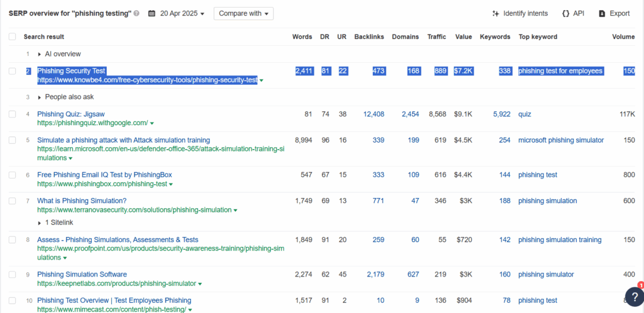The height and width of the screenshot is (313, 644).
Task: Click the Export download icon
Action: (602, 14)
